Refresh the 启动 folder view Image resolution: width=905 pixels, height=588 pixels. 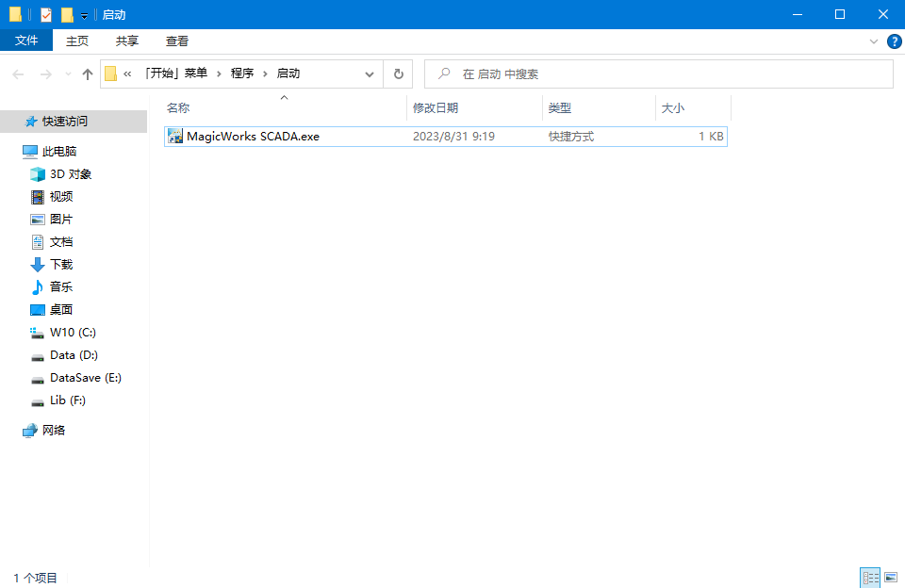(398, 73)
